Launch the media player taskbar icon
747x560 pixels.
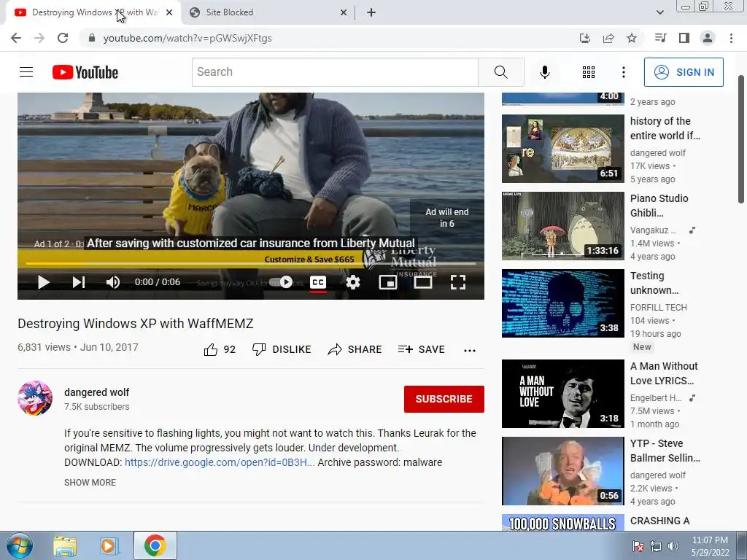pos(108,545)
